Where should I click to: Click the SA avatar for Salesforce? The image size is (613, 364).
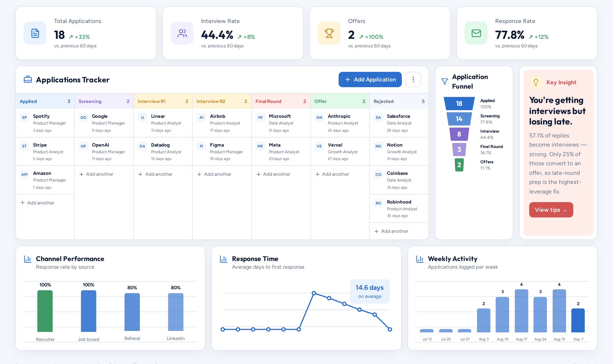[378, 118]
